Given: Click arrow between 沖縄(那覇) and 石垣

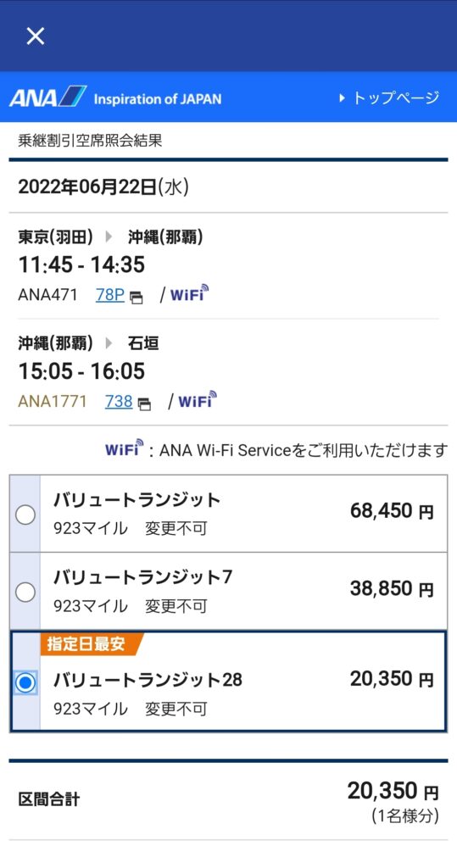Looking at the screenshot, I should 109,343.
